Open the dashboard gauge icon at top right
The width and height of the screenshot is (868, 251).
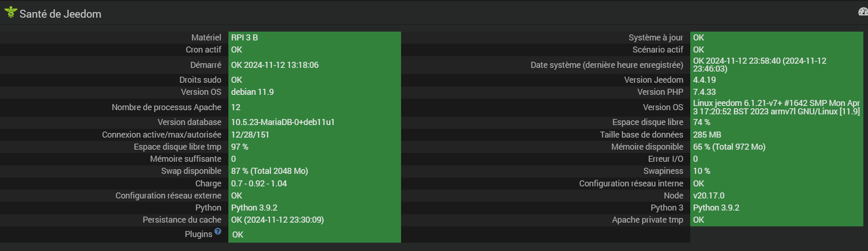[863, 12]
